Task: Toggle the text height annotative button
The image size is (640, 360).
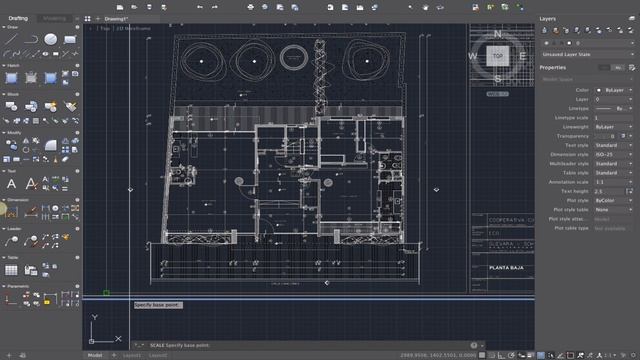Action: tap(629, 191)
